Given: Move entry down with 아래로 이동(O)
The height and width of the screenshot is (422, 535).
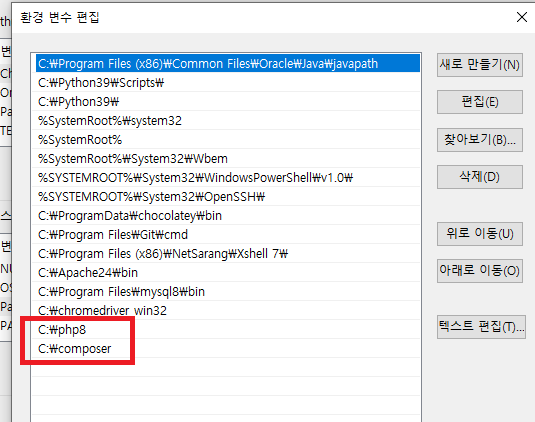Looking at the screenshot, I should [x=479, y=271].
